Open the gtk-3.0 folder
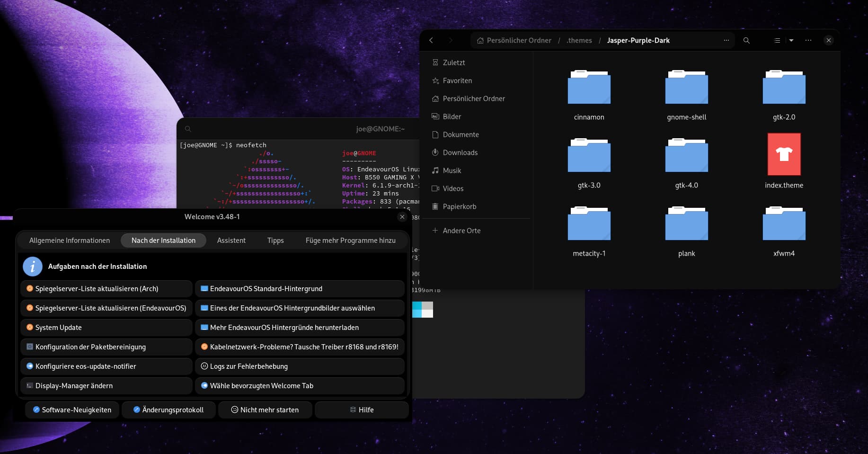Screen dimensions: 868x454 tap(589, 164)
